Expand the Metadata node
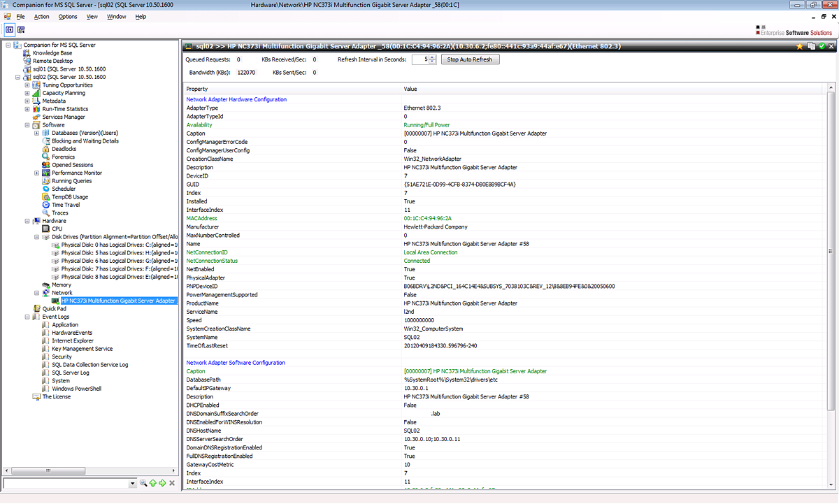Image resolution: width=839 pixels, height=504 pixels. coord(27,101)
